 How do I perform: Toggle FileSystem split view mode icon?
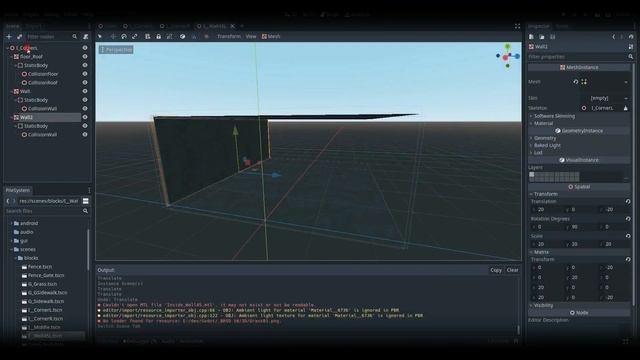[86, 201]
